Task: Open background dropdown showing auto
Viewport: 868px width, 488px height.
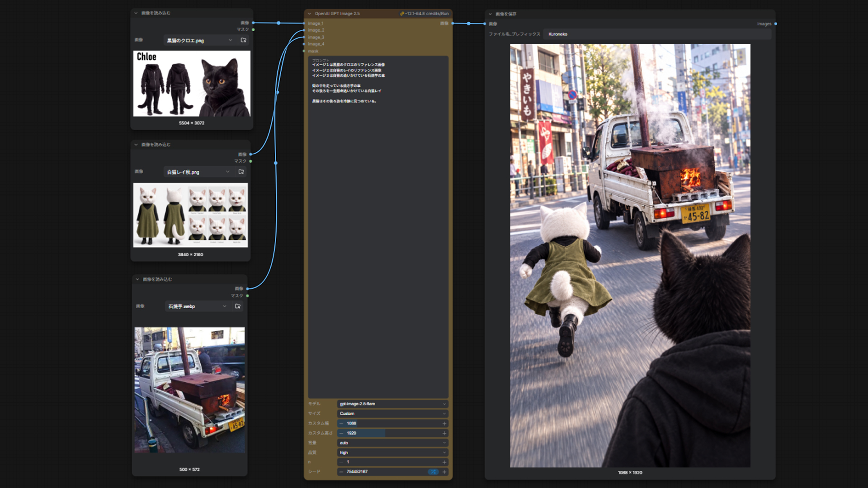Action: (x=392, y=443)
